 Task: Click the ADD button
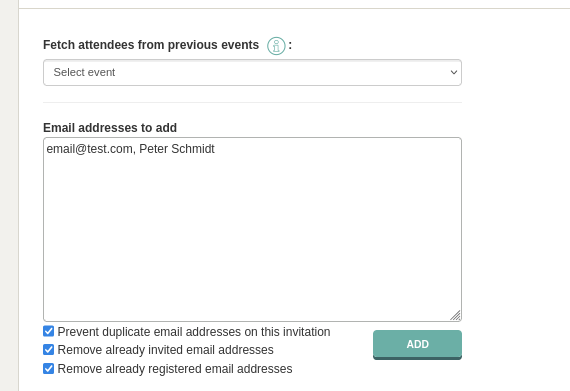tap(417, 344)
